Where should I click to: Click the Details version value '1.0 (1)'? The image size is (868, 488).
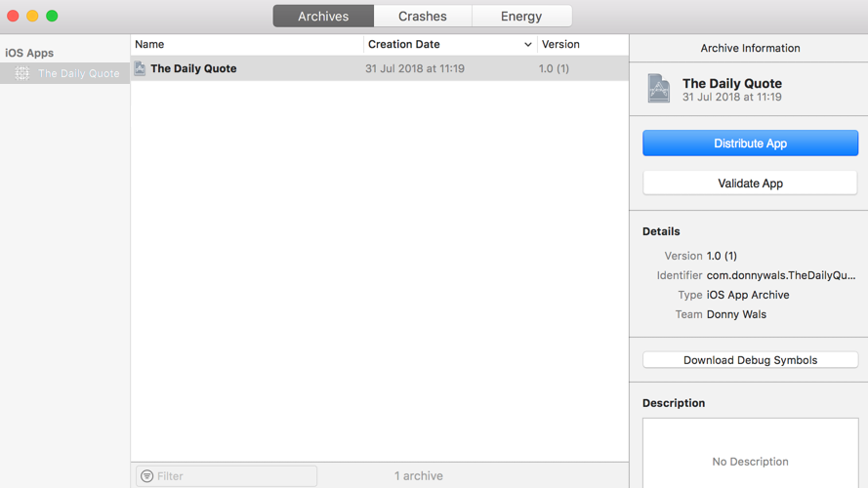coord(722,256)
